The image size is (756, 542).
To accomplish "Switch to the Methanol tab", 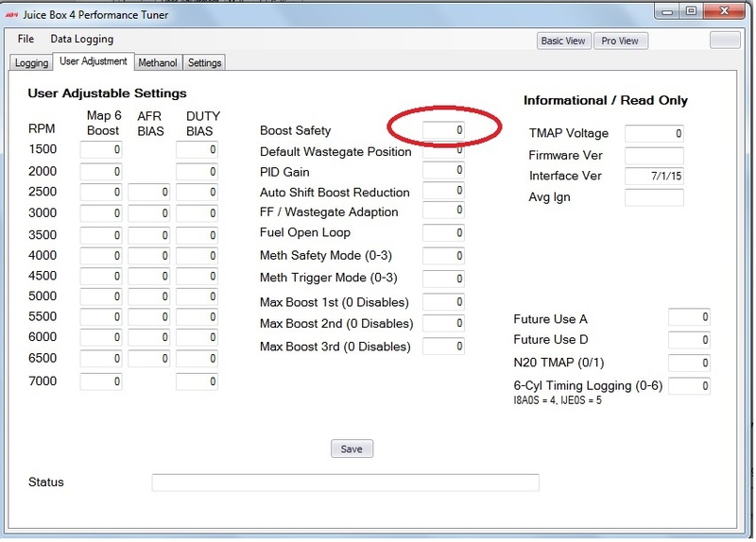I will point(158,62).
